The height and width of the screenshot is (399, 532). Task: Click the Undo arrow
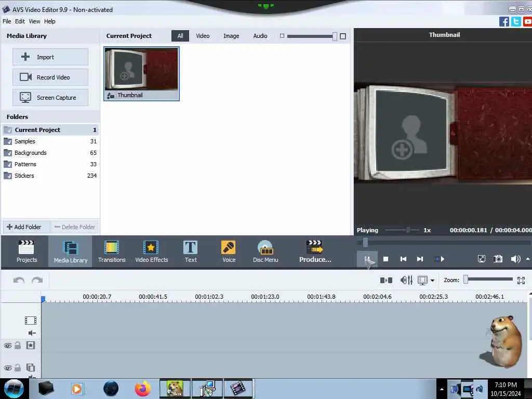19,280
